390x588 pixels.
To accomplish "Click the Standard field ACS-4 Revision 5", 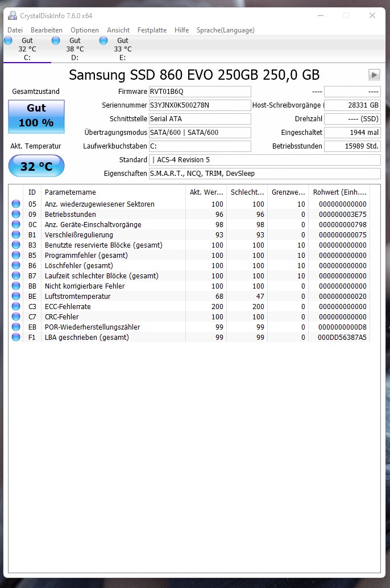I will 264,160.
